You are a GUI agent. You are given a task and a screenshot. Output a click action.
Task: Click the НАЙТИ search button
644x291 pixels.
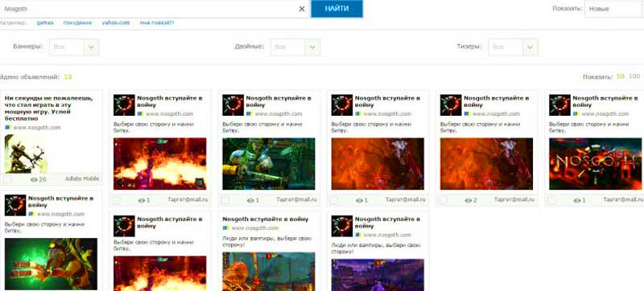click(336, 9)
